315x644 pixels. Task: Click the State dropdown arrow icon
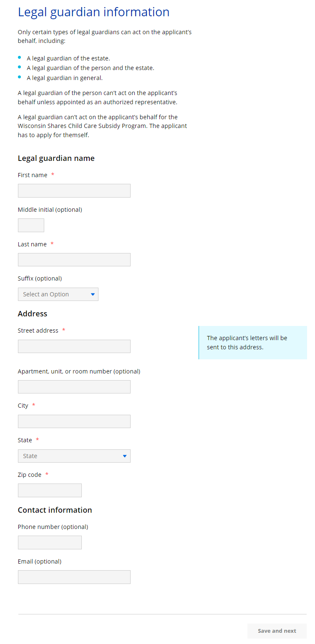[x=125, y=456]
